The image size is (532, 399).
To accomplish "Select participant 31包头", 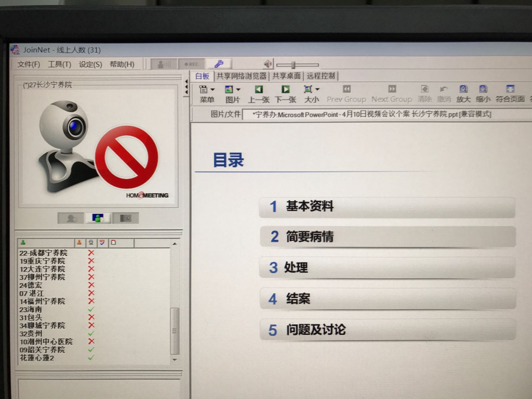I will click(x=31, y=317).
